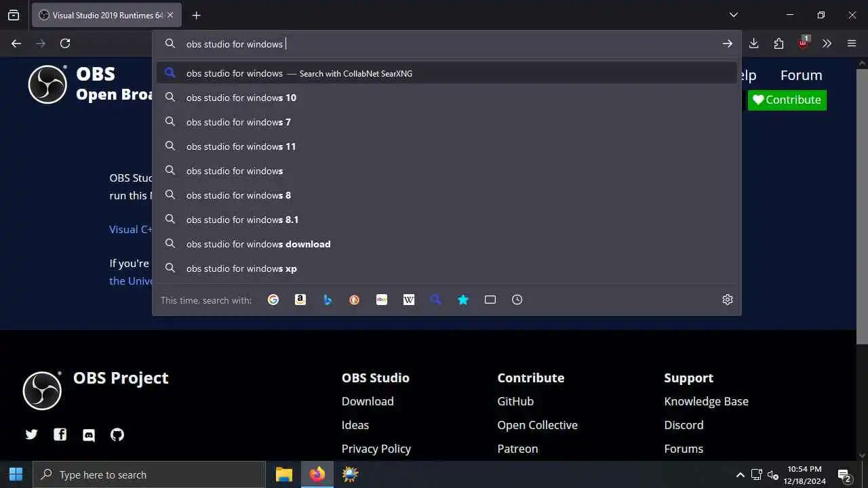
Task: Click the taskbar 'Type here to search' box
Action: [149, 474]
